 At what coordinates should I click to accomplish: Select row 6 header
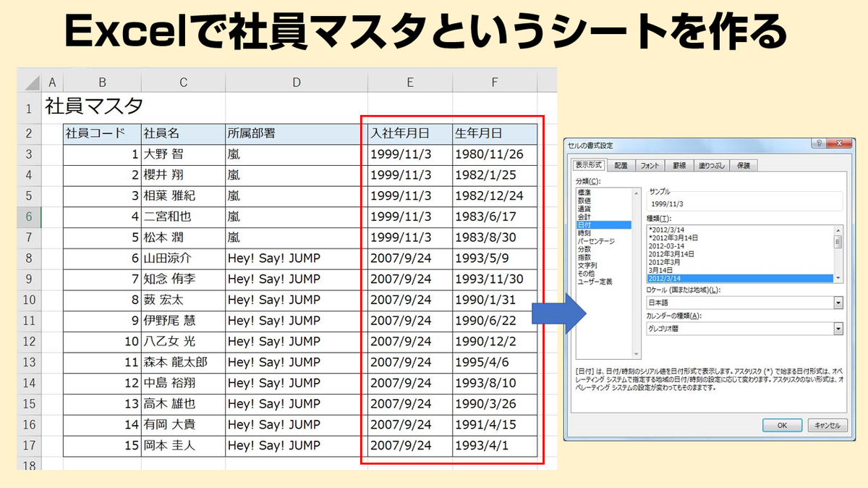29,216
